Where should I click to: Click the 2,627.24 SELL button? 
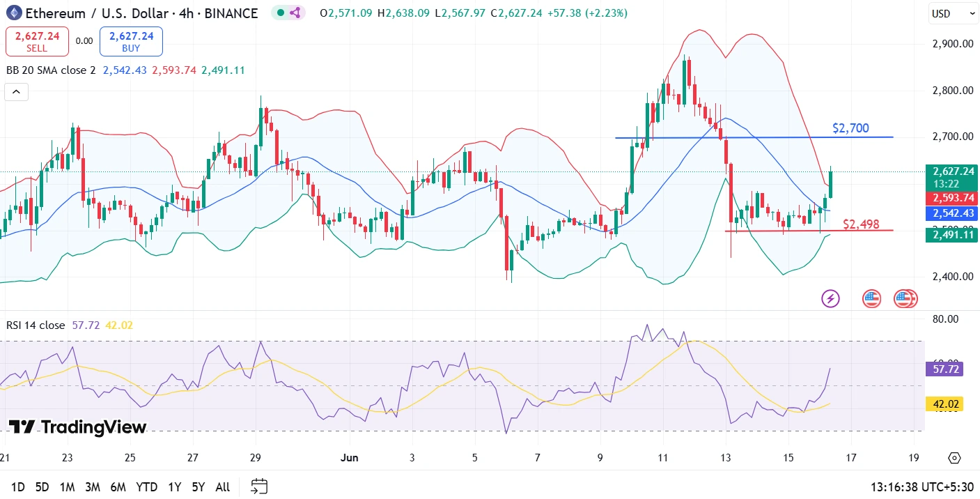pyautogui.click(x=37, y=41)
